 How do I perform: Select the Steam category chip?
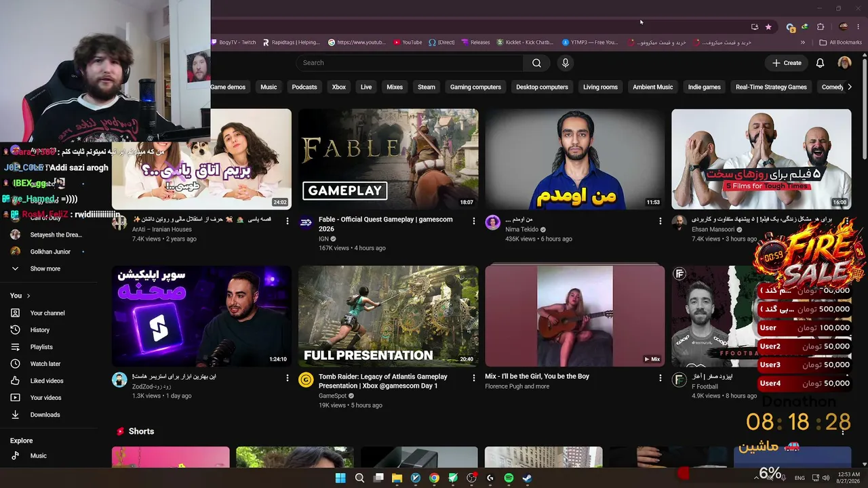tap(427, 87)
